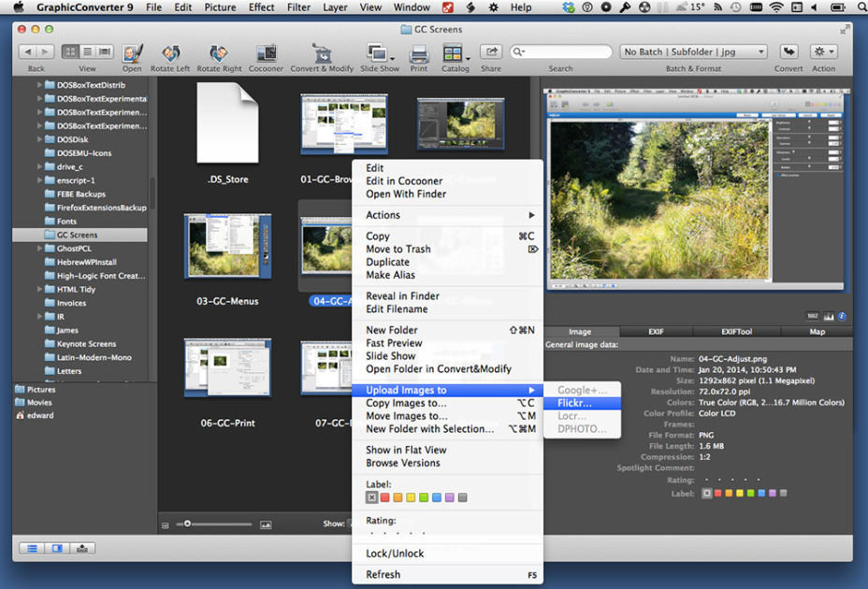This screenshot has width=868, height=589.
Task: Start a Slide Show from the toolbar
Action: 380,52
